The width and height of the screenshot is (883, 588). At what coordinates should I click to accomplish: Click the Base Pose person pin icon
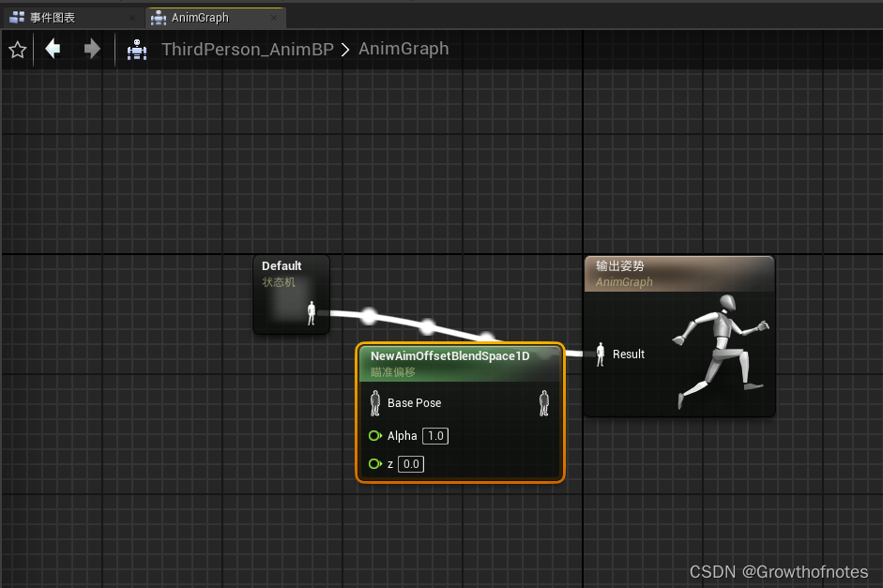(x=374, y=402)
